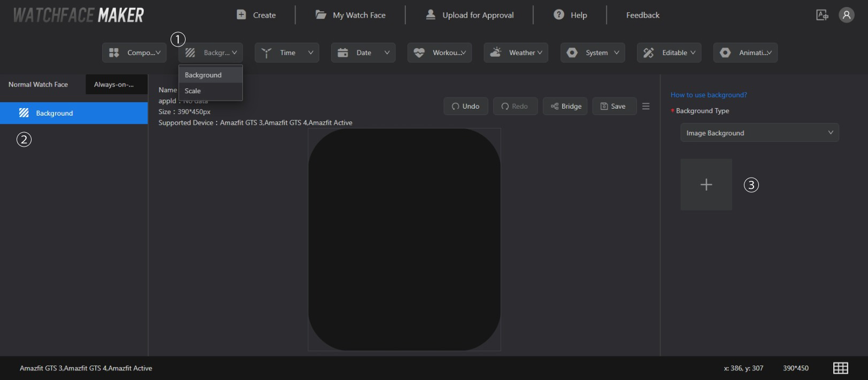Viewport: 868px width, 380px height.
Task: Open the Weather component dropdown
Action: (516, 52)
